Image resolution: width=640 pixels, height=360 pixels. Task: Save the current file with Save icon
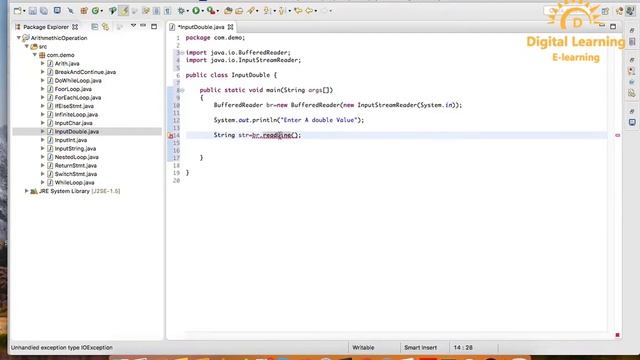coord(33,11)
